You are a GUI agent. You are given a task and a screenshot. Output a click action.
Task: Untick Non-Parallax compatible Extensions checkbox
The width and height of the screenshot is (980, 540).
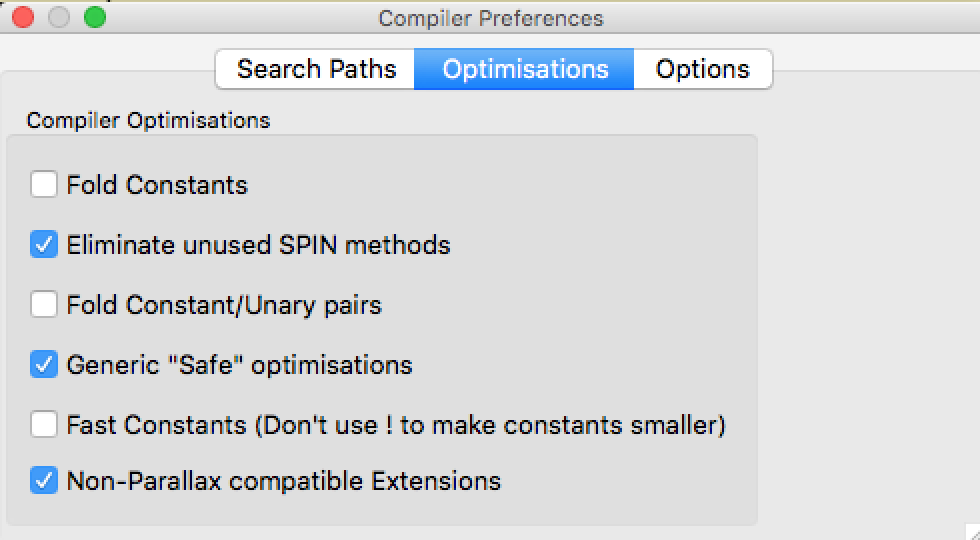coord(44,481)
